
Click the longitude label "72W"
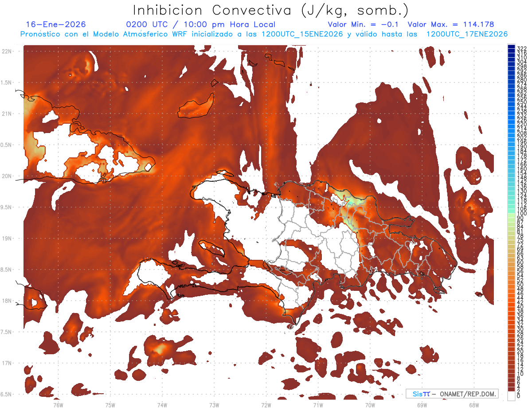pyautogui.click(x=266, y=405)
